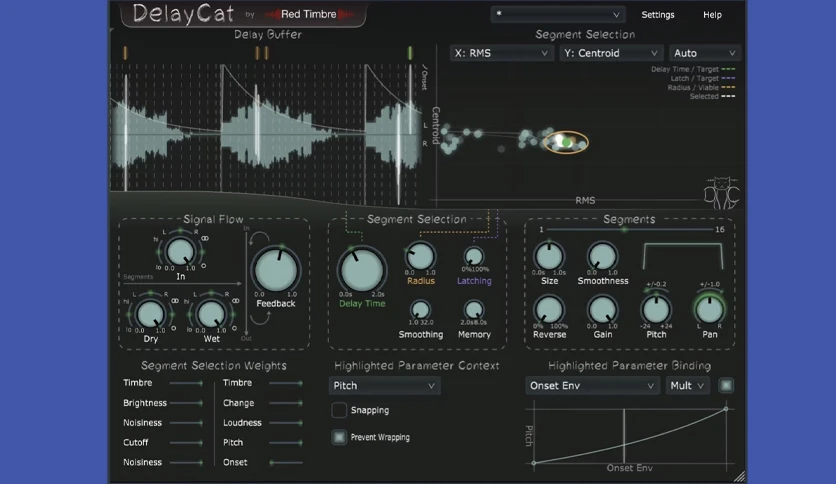The width and height of the screenshot is (836, 484).
Task: Adjust the Pitch weight slider under Loudness
Action: 285,442
